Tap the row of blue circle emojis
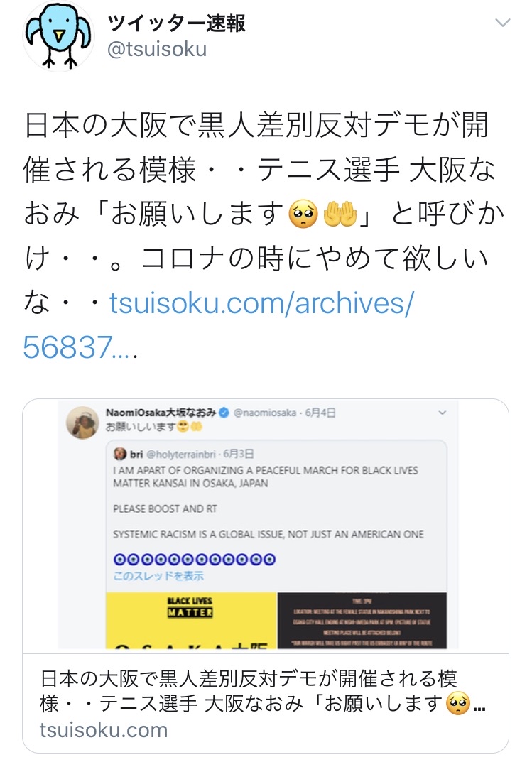 195,559
